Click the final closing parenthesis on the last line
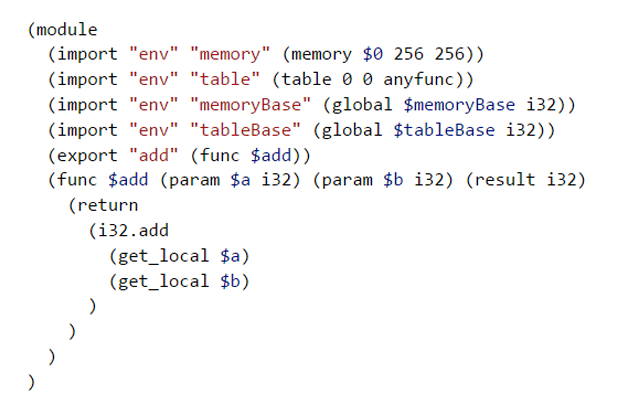This screenshot has width=628, height=415. click(32, 383)
